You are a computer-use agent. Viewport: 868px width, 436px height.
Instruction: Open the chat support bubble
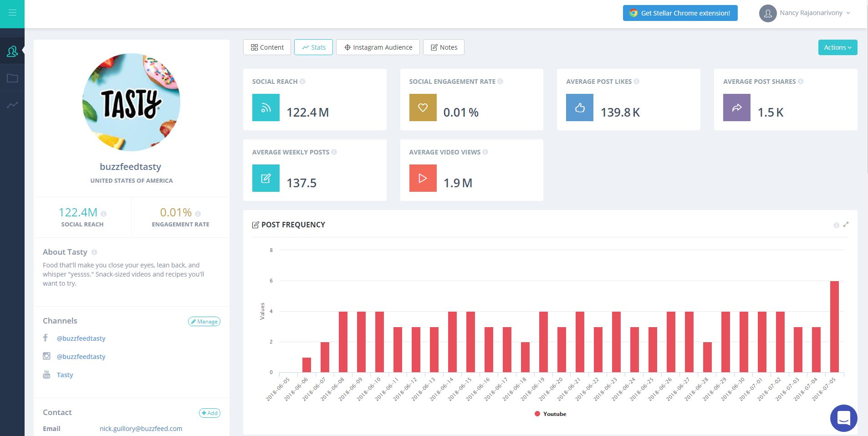coord(843,418)
